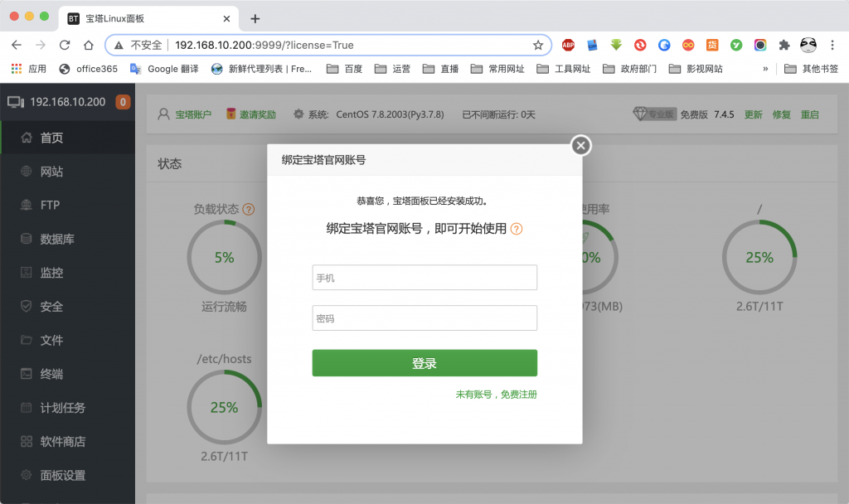
Task: Open the green download arrow extension
Action: (x=616, y=45)
